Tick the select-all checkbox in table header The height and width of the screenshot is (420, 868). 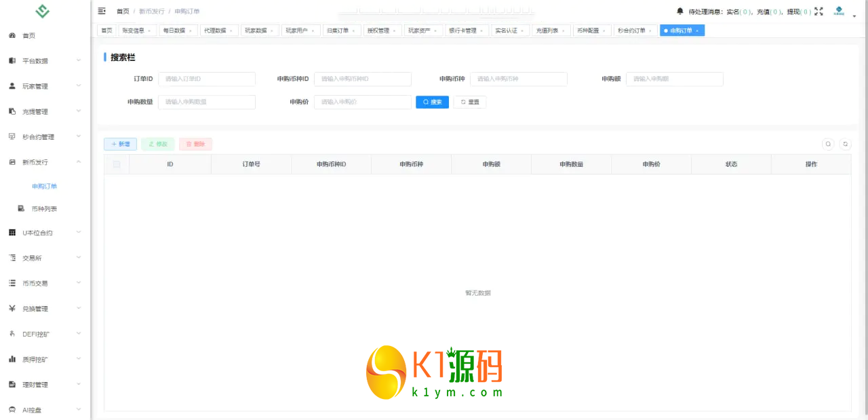[x=117, y=164]
